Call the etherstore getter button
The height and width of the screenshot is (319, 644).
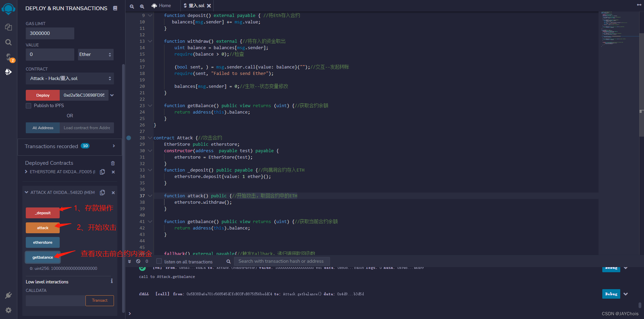[43, 242]
